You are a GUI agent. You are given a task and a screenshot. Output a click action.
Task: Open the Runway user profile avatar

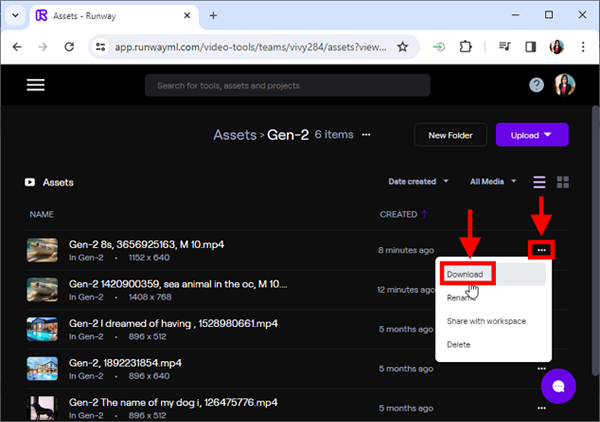[x=564, y=85]
